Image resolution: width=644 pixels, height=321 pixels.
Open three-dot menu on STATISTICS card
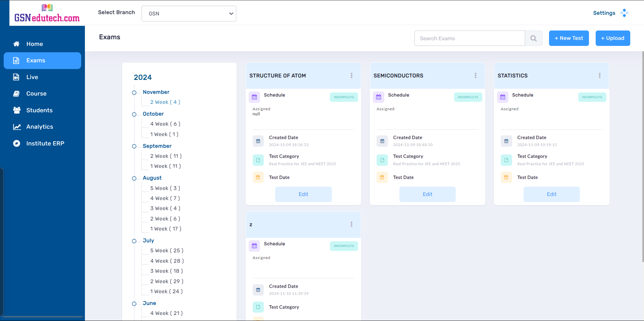pos(599,76)
